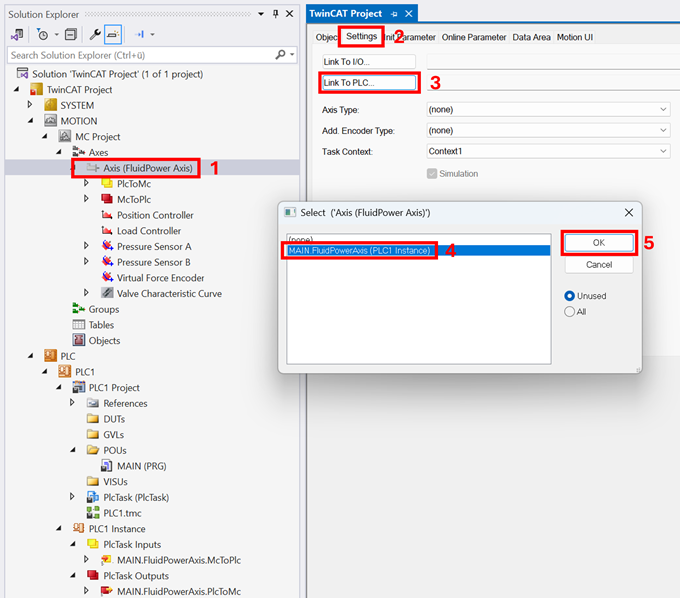Click the Position Controller icon

(x=107, y=215)
